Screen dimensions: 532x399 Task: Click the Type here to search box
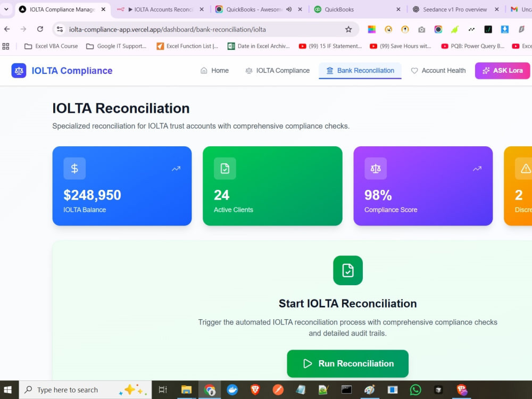point(85,390)
